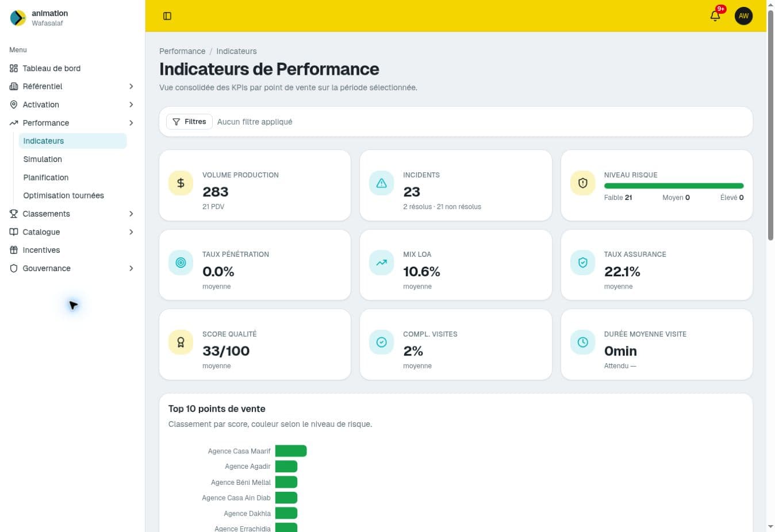
Task: Click the shield-check icon on Taux Assurance
Action: tap(582, 263)
